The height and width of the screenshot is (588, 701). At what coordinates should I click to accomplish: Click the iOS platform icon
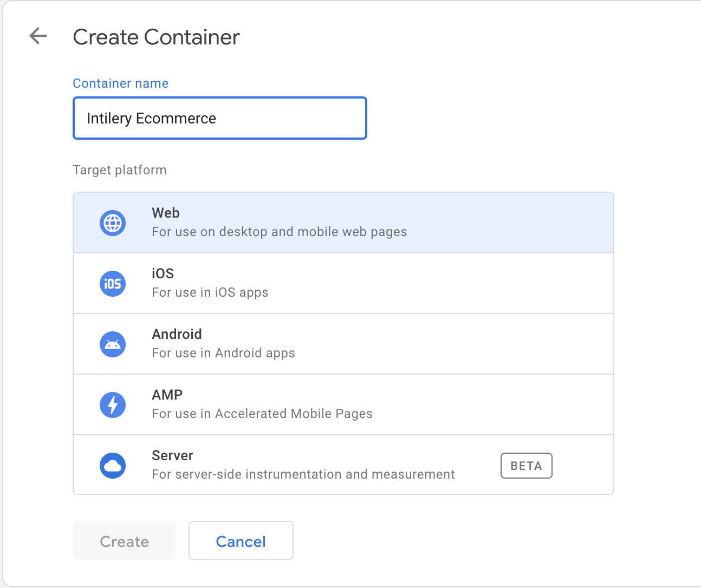113,284
